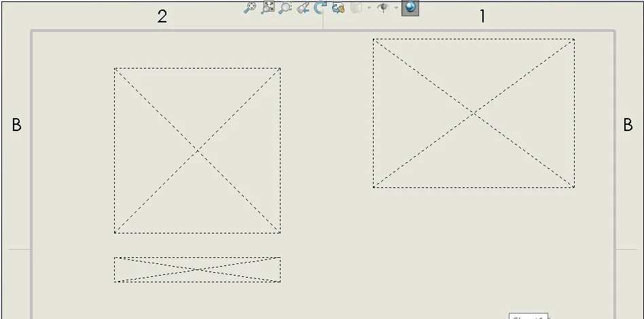Click the right border zone letter B
The image size is (644, 319).
[628, 125]
